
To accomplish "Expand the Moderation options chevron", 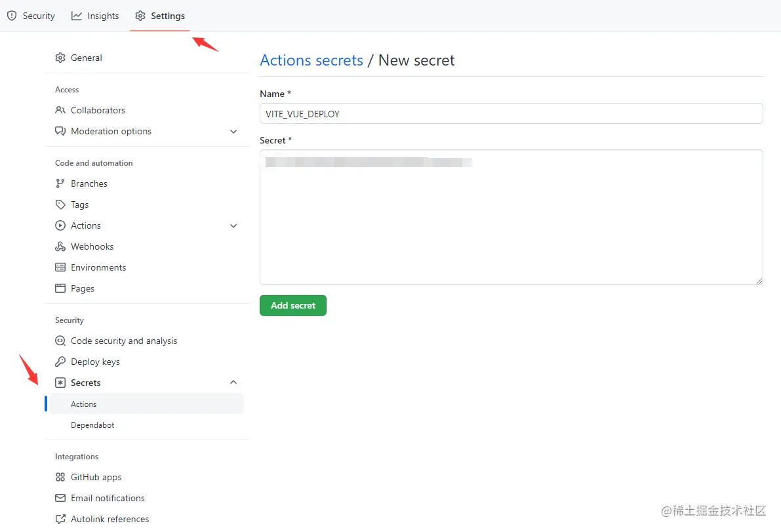I will click(233, 132).
